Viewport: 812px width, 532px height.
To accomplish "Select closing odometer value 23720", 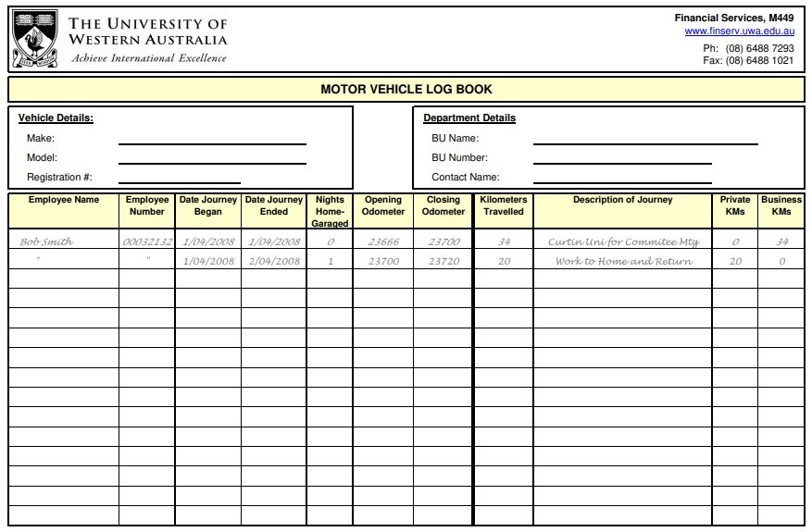I will pyautogui.click(x=443, y=261).
